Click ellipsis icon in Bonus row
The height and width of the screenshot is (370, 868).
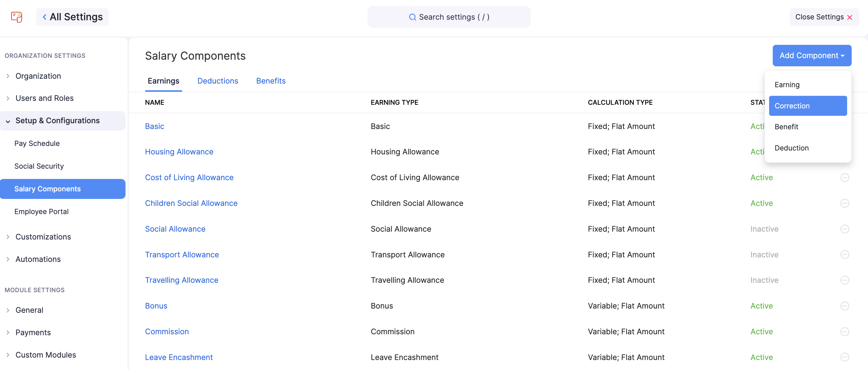tap(844, 306)
